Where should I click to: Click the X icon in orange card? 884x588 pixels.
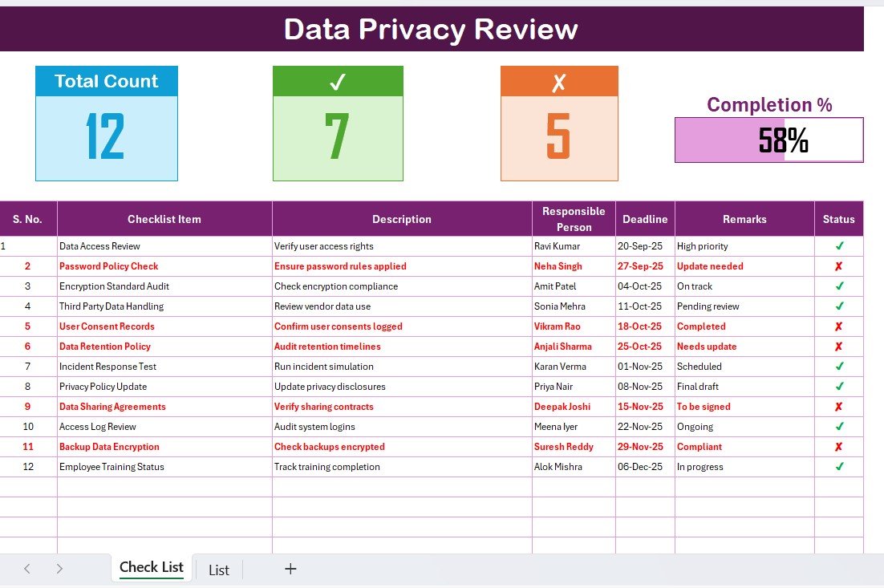point(559,81)
